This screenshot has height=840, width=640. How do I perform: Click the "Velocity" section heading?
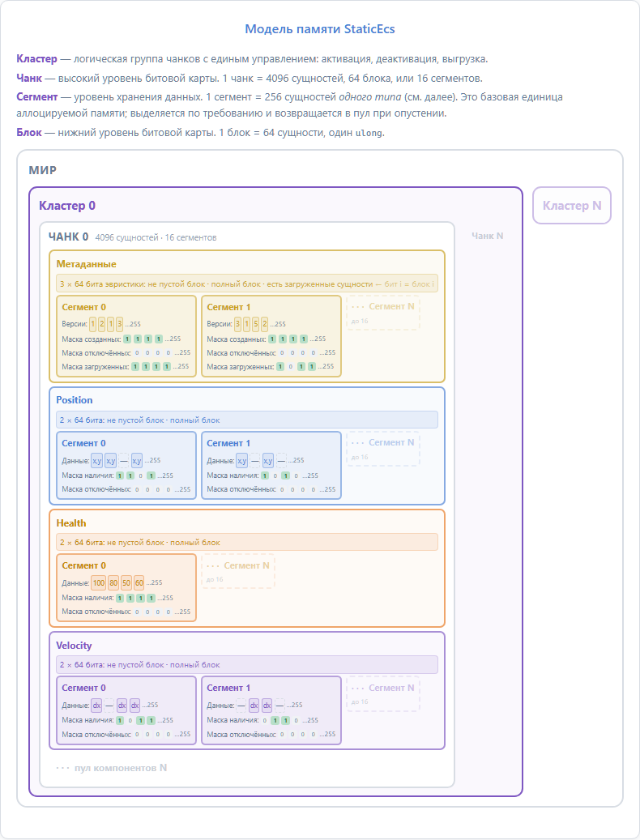(x=74, y=646)
